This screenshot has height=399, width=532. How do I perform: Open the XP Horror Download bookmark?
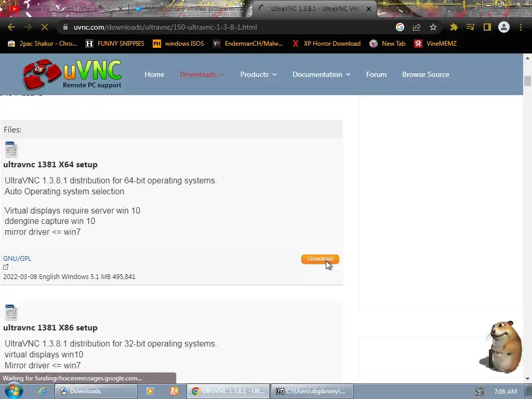click(326, 44)
